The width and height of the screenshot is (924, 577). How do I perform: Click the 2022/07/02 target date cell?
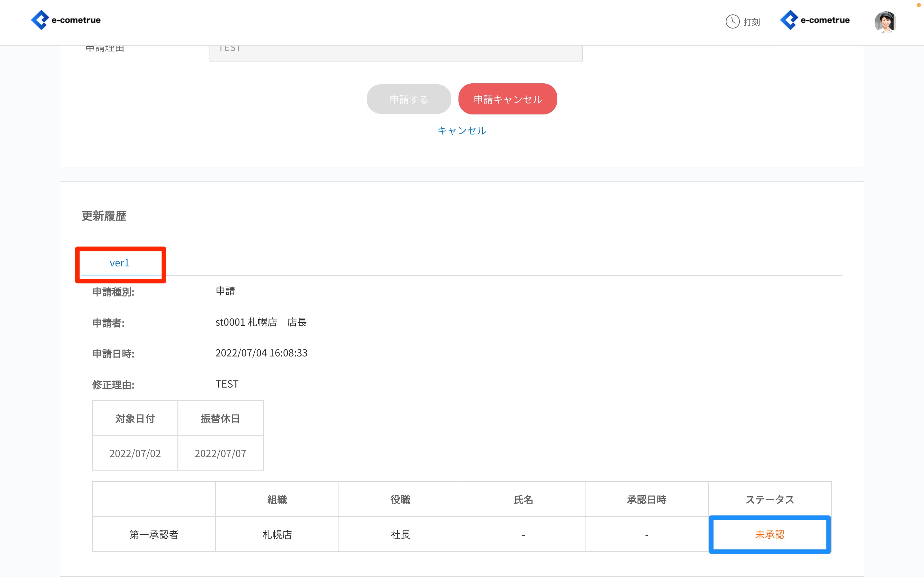pyautogui.click(x=135, y=453)
